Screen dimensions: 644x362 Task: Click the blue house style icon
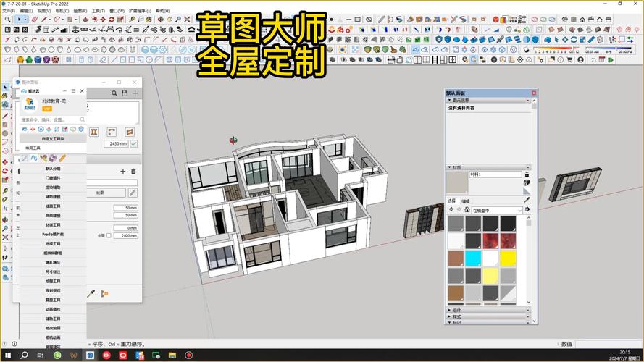(x=38, y=59)
